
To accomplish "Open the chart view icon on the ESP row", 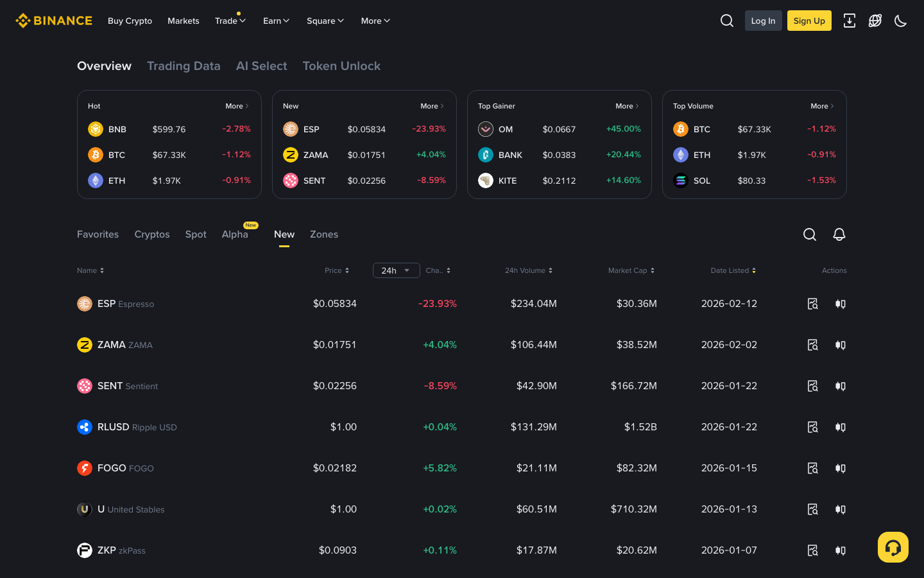I will point(812,304).
